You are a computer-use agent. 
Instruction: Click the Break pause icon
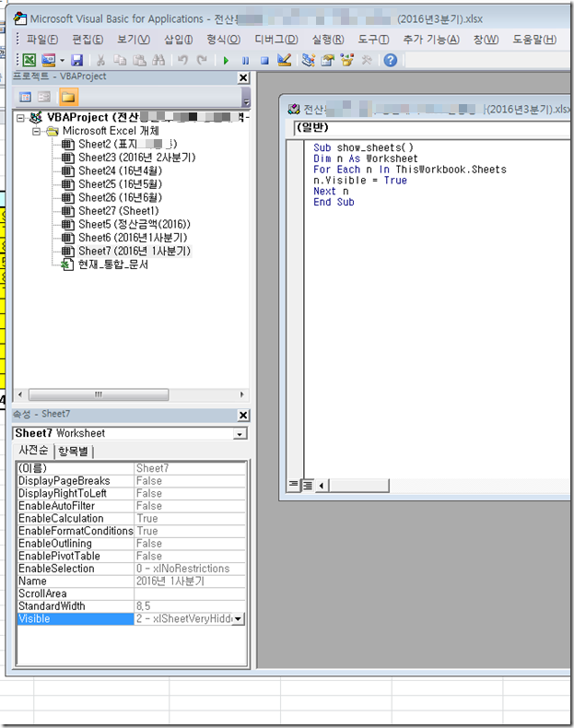pyautogui.click(x=245, y=60)
